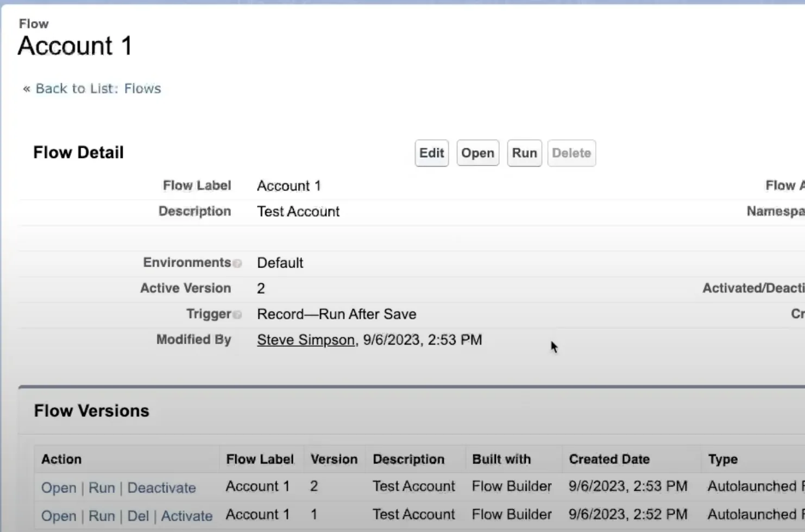Image resolution: width=805 pixels, height=532 pixels.
Task: Click the Account 1 page title
Action: 75,46
